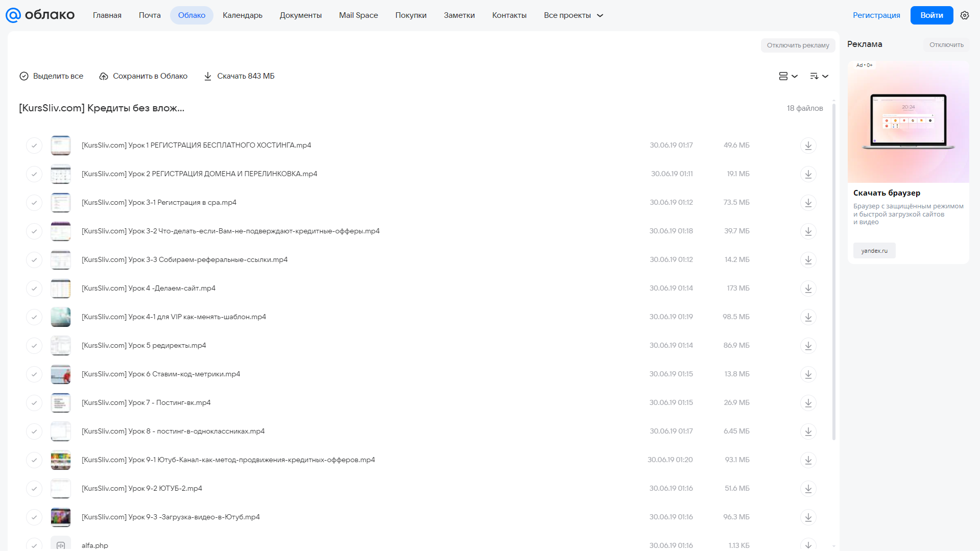Click download icon for Урок 4 -Делаем-сайт.mp4
This screenshot has height=551, width=980.
click(x=808, y=289)
